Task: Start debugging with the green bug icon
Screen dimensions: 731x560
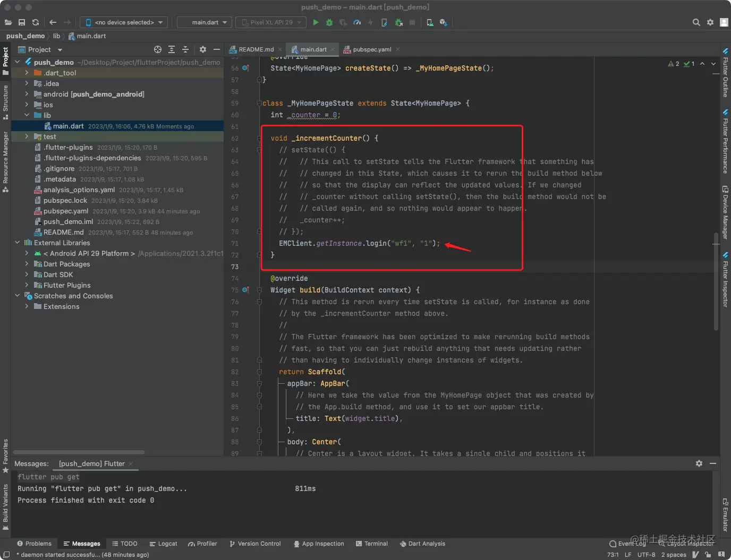Action: 329,22
